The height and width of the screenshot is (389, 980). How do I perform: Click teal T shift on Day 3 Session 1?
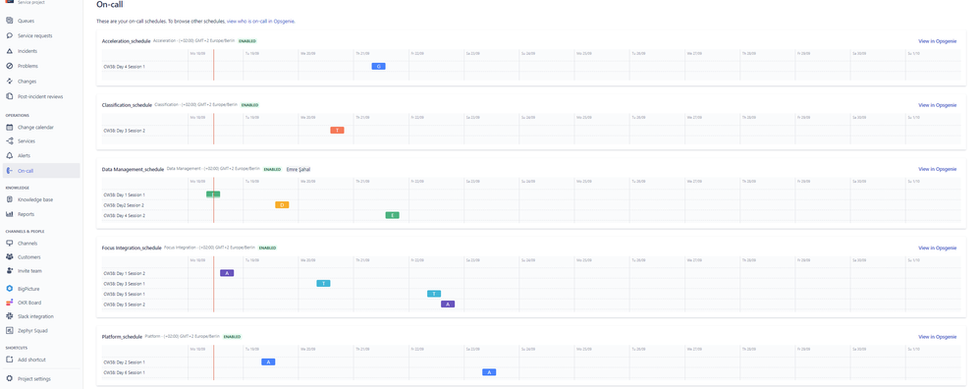(323, 283)
